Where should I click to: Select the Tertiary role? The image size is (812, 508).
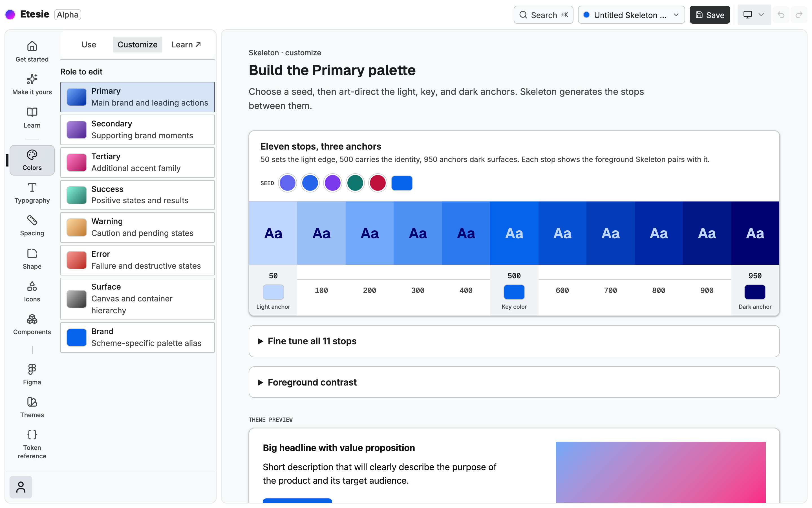[138, 162]
